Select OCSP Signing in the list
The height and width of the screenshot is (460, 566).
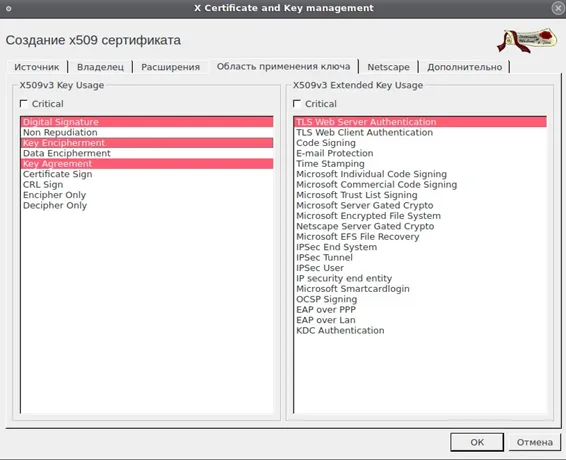pos(420,299)
